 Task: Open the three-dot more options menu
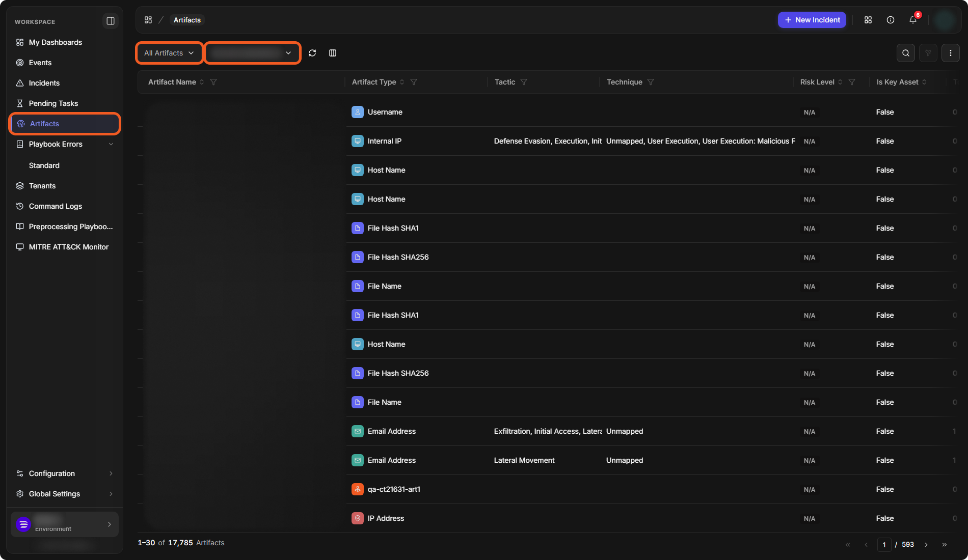[x=951, y=53]
